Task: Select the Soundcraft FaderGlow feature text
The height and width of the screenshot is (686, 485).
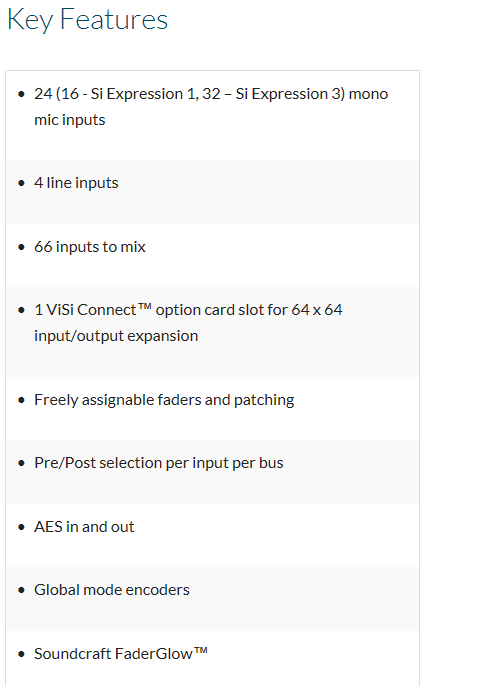Action: point(121,654)
